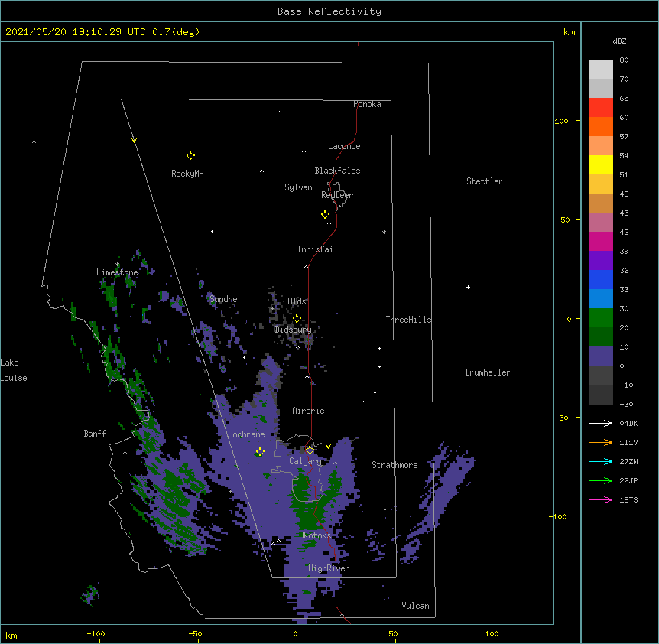Image resolution: width=659 pixels, height=644 pixels.
Task: Pick the magenta 42-39 dBZ swatch
Action: [x=601, y=241]
